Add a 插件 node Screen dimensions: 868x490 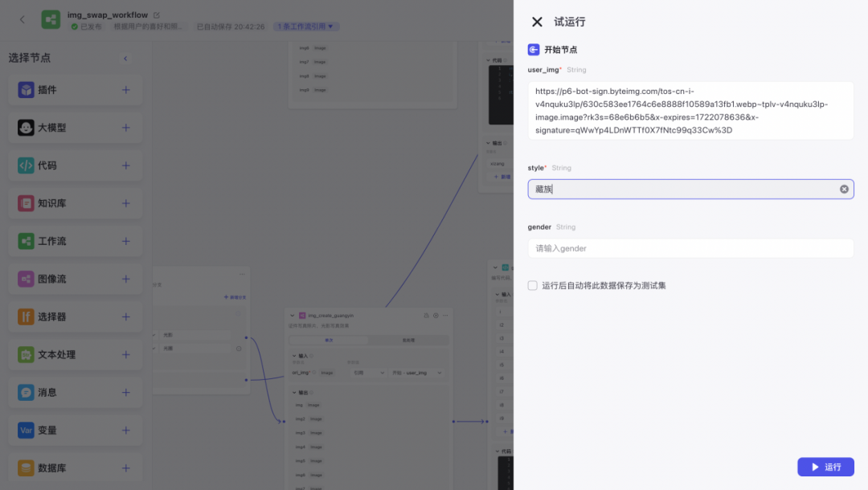pyautogui.click(x=125, y=90)
